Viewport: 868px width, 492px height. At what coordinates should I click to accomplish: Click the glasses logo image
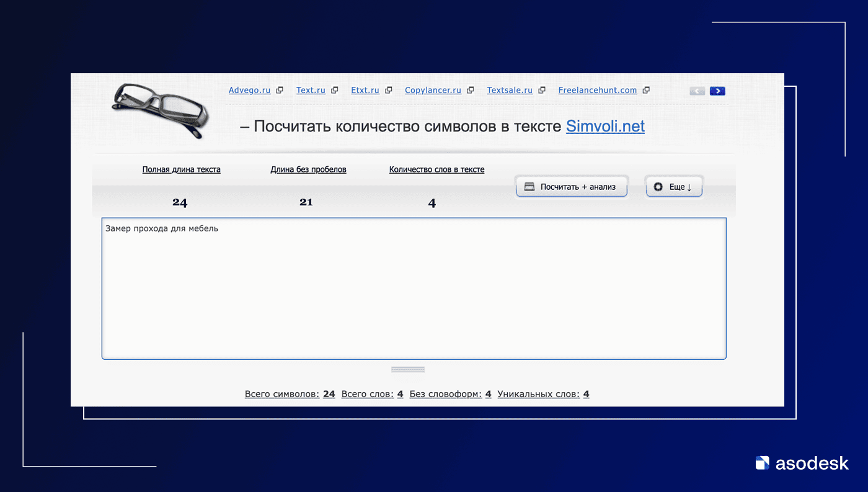[x=160, y=110]
